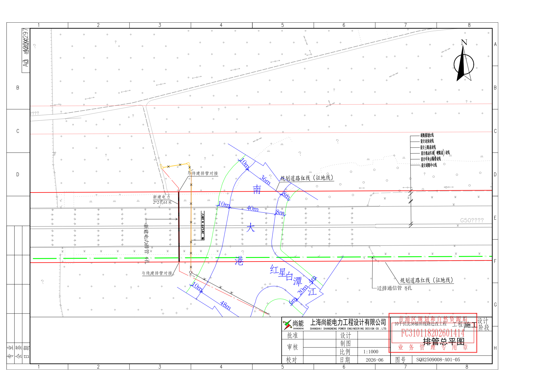Select the 设计道路中心线 legend entry

pyautogui.click(x=429, y=165)
